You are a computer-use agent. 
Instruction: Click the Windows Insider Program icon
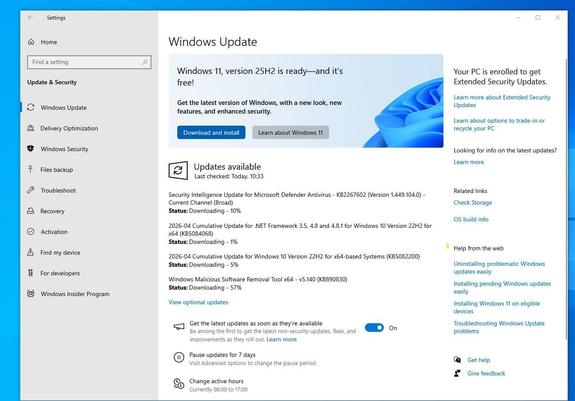coord(31,294)
